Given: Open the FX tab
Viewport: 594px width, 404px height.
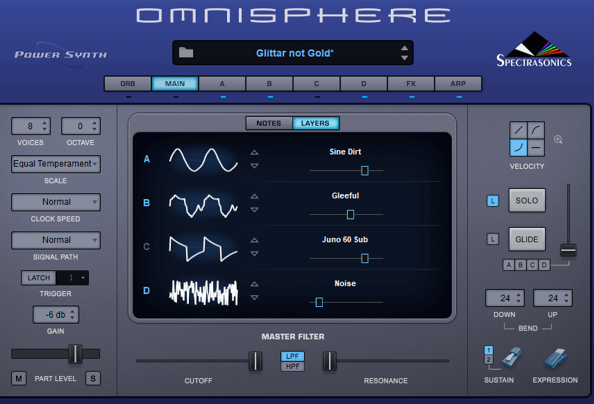Looking at the screenshot, I should 411,83.
